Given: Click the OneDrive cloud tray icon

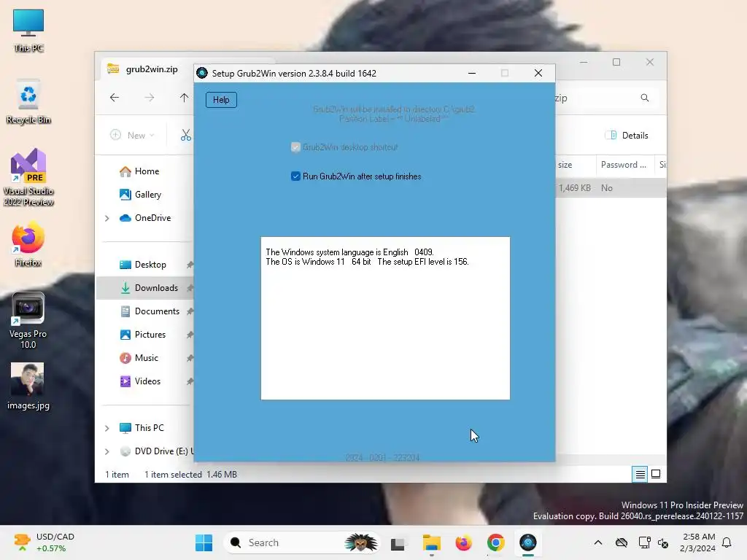Looking at the screenshot, I should (x=622, y=542).
